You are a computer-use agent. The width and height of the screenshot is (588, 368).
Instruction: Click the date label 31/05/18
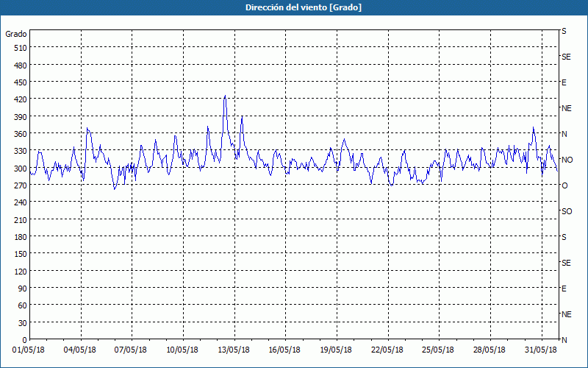click(x=541, y=350)
